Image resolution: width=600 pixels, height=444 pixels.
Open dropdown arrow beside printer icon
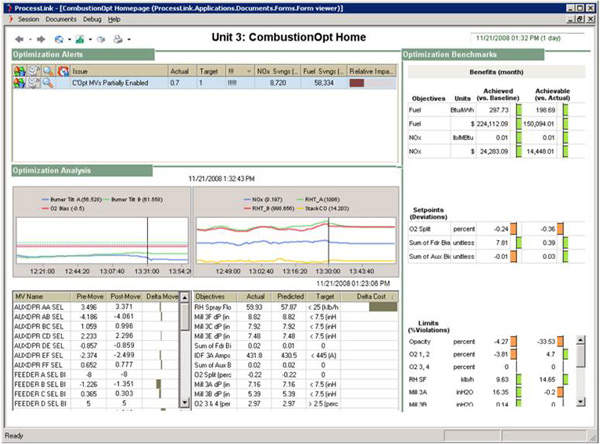[x=129, y=39]
